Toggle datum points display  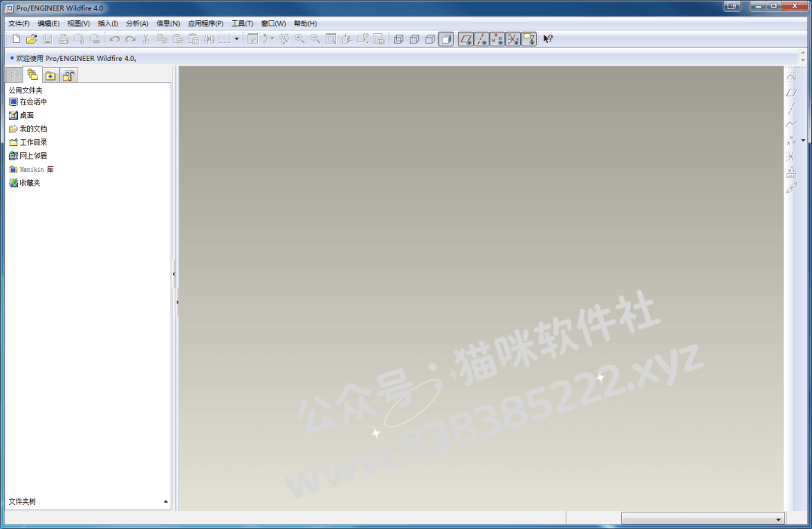497,39
